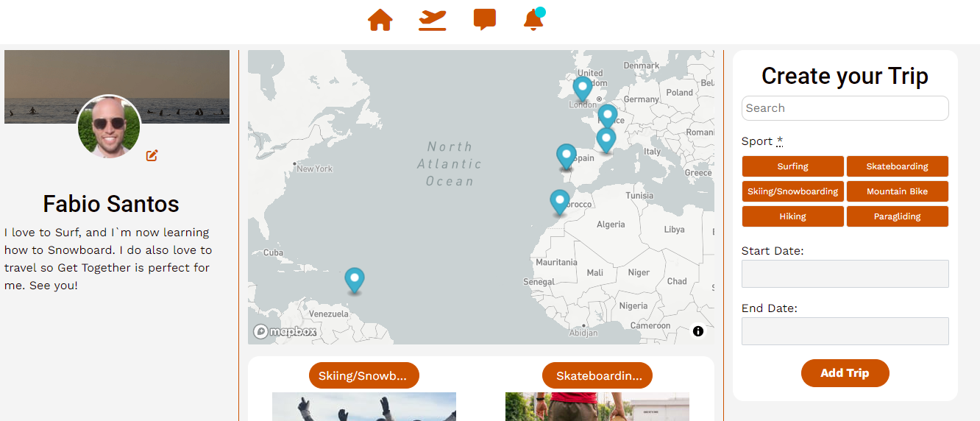Open the notifications bell icon
Viewport: 980px width, 421px height.
point(533,20)
